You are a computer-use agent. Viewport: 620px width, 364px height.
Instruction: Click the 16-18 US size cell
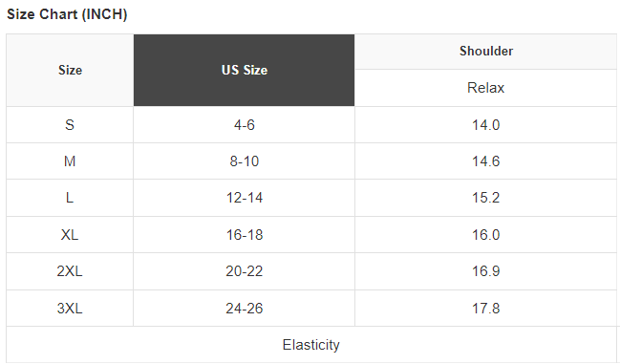pos(244,235)
